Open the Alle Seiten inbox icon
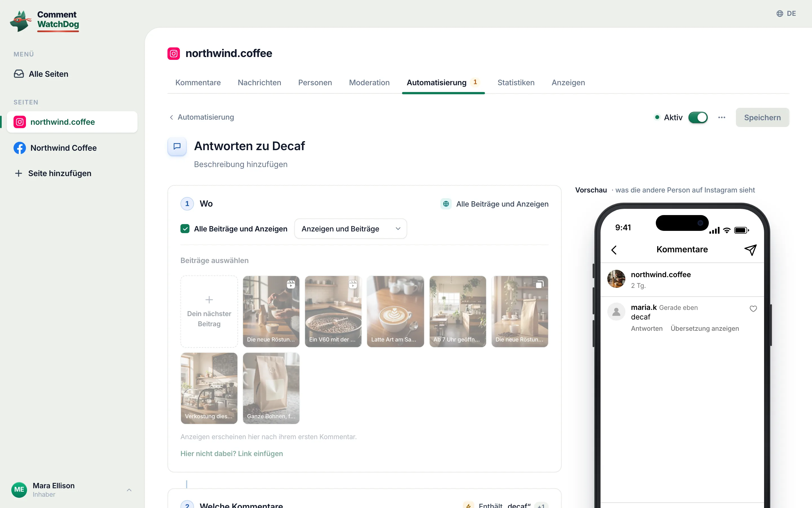Image resolution: width=812 pixels, height=508 pixels. click(19, 74)
